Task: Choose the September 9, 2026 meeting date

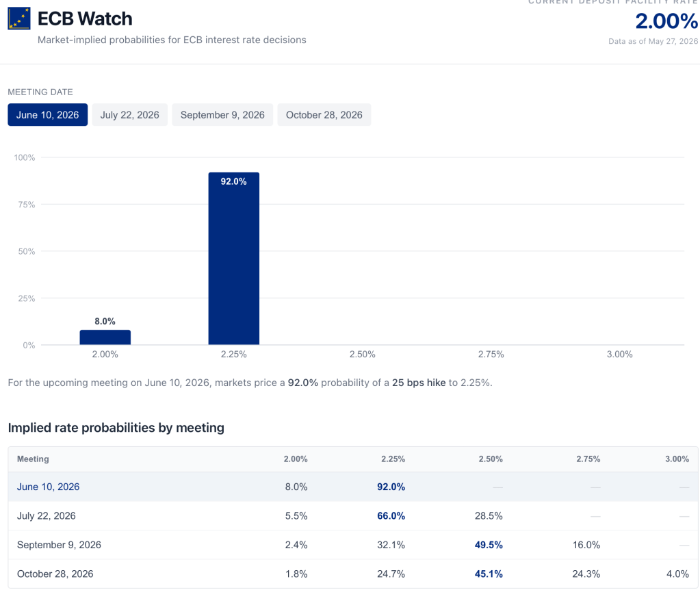Action: tap(222, 115)
